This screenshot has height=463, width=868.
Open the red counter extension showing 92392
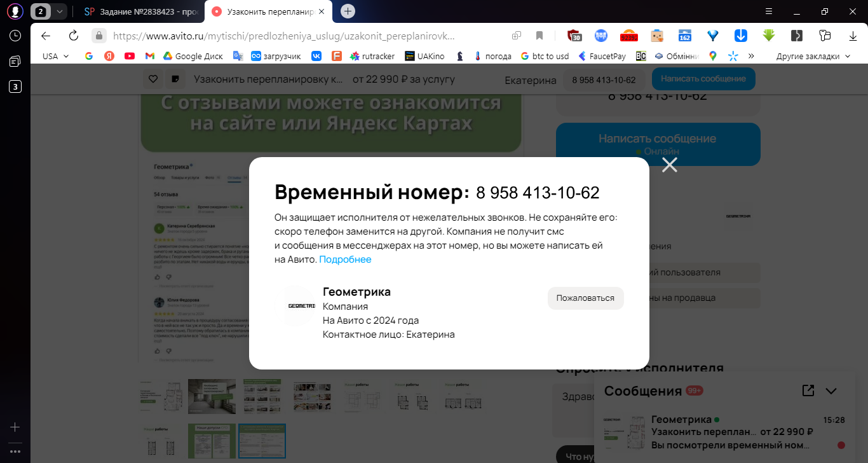coord(628,36)
